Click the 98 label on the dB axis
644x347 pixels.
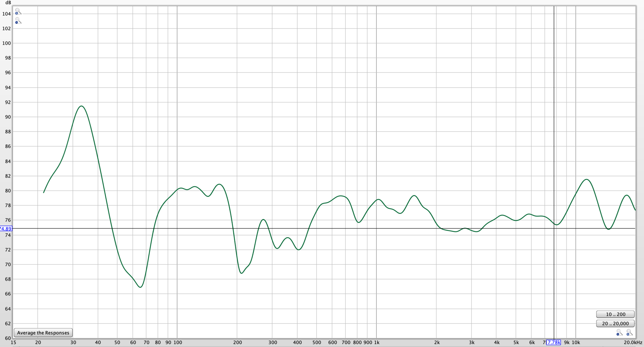pyautogui.click(x=8, y=58)
